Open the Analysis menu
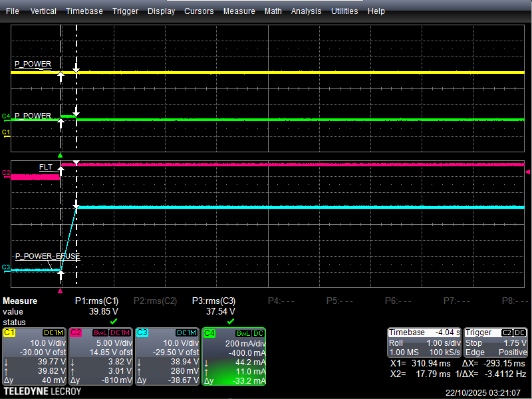This screenshot has height=399, width=532. point(306,11)
